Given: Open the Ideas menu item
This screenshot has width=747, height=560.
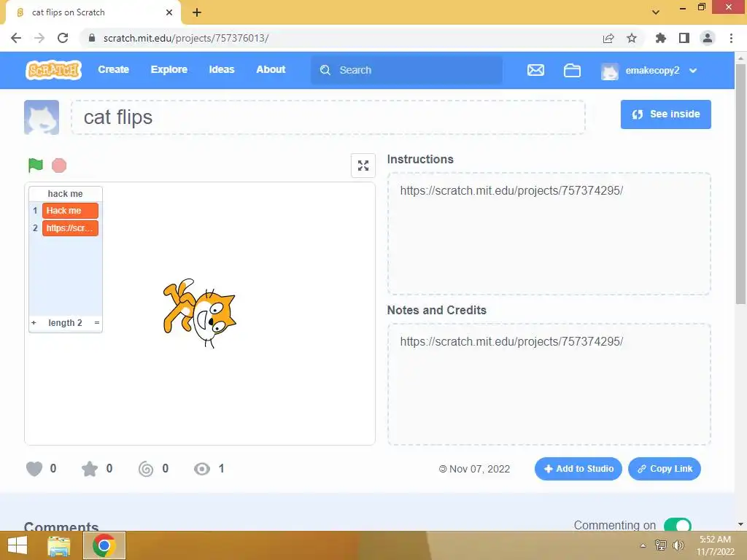Looking at the screenshot, I should click(222, 69).
